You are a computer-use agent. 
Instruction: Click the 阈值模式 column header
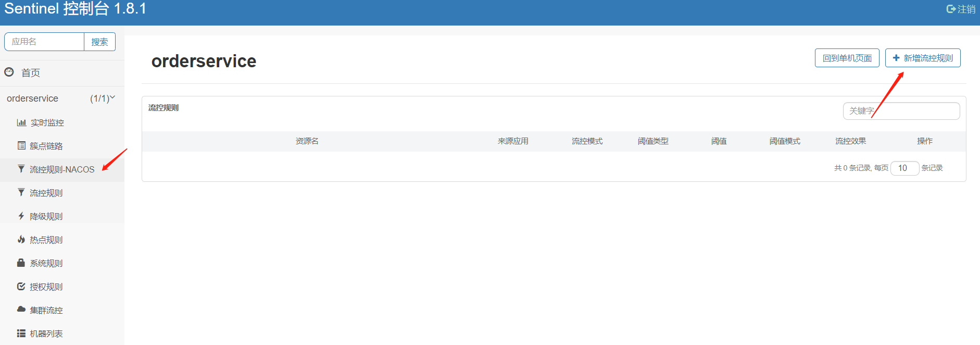(785, 141)
